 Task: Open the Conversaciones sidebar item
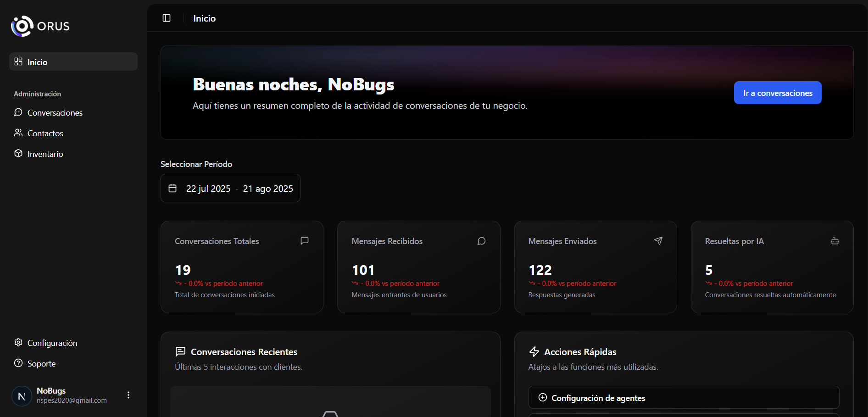(55, 113)
